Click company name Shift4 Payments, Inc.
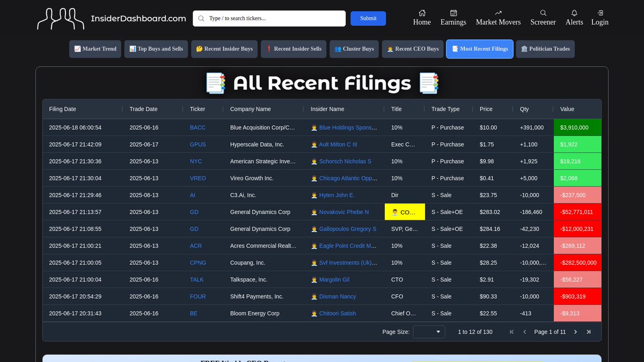This screenshot has width=644, height=362. [257, 297]
